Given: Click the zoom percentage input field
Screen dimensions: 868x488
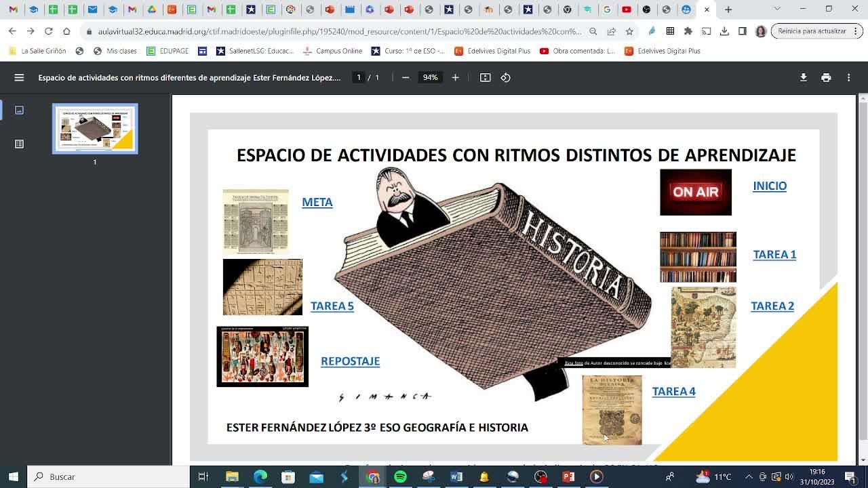Looking at the screenshot, I should click(430, 77).
